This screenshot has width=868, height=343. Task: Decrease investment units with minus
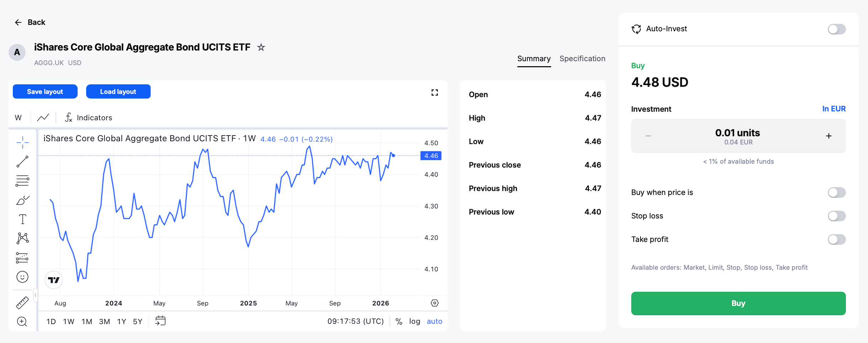coord(648,136)
